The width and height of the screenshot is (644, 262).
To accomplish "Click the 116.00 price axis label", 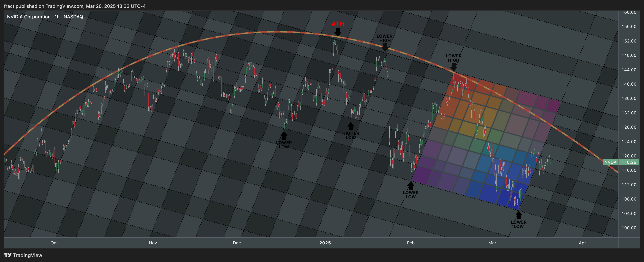I will (629, 170).
